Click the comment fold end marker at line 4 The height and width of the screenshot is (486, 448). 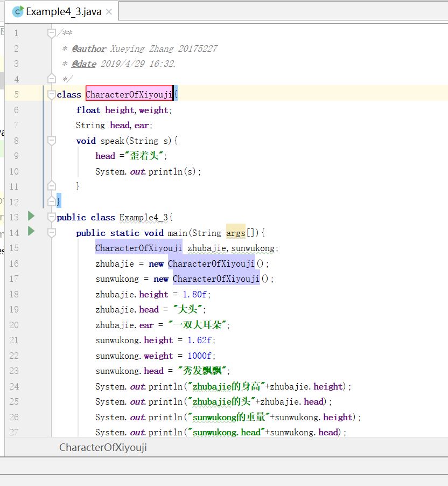[52, 79]
